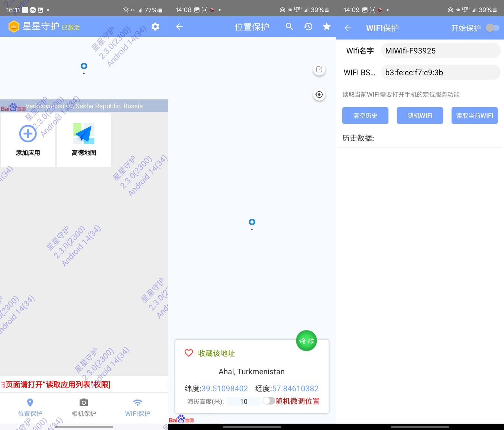Open the 高德地图 app tile
This screenshot has height=430, width=504.
[x=84, y=140]
